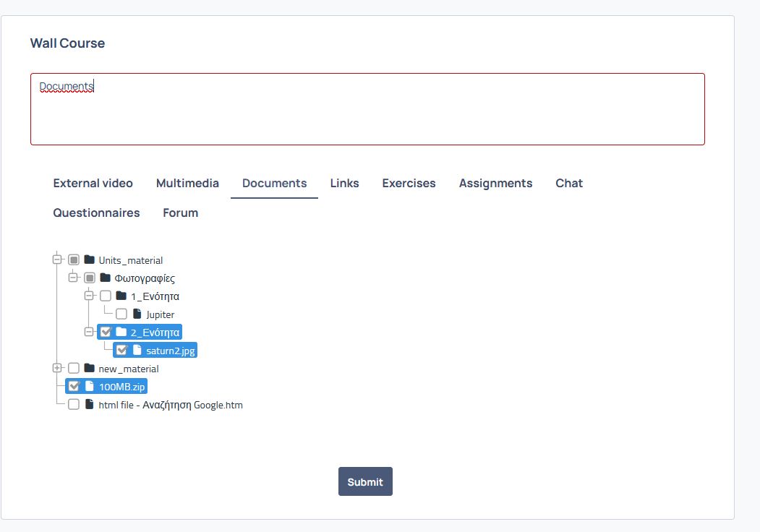Click the Jupiter file icon
Viewport: 760px width, 532px height.
tap(137, 314)
